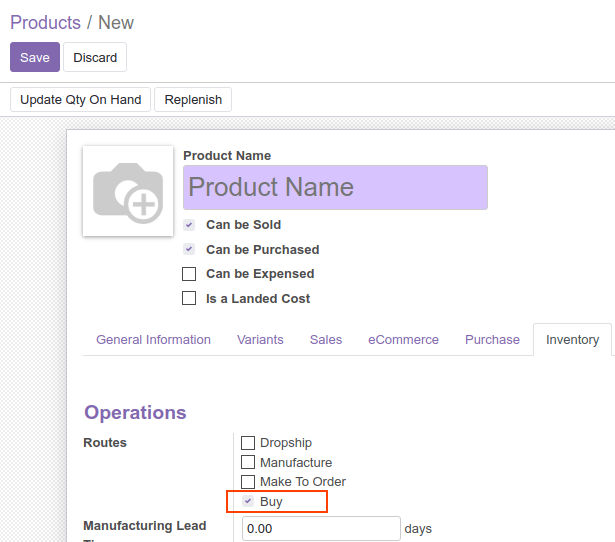Viewport: 615px width, 542px height.
Task: Uncheck the Buy route
Action: pyautogui.click(x=248, y=501)
